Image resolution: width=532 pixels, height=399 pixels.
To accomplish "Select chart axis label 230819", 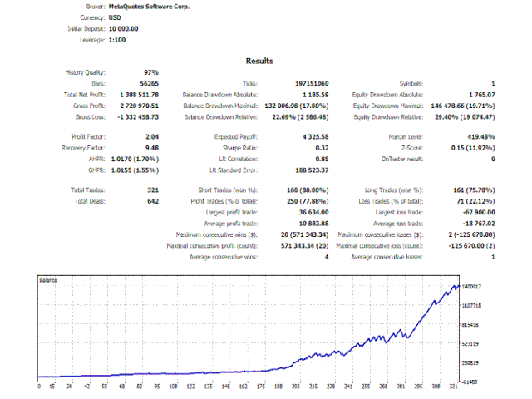I will tap(470, 363).
